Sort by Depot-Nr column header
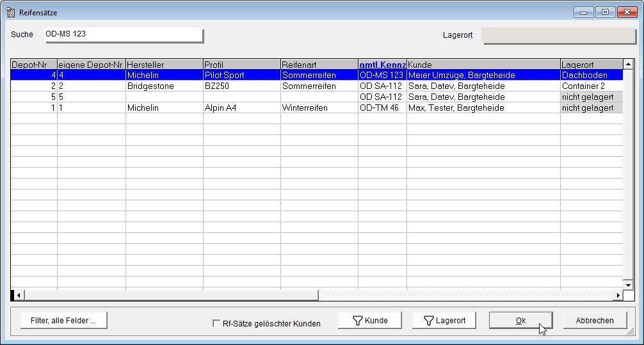Image resolution: width=644 pixels, height=345 pixels. click(x=34, y=65)
